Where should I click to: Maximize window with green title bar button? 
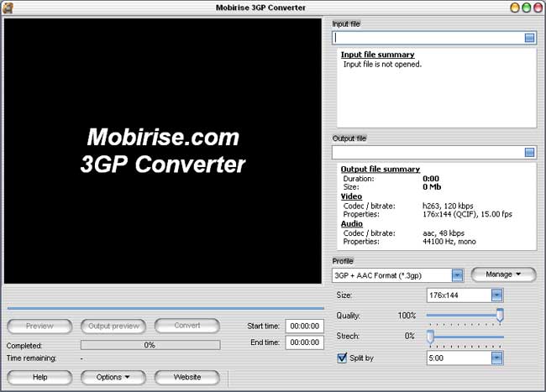pos(527,8)
